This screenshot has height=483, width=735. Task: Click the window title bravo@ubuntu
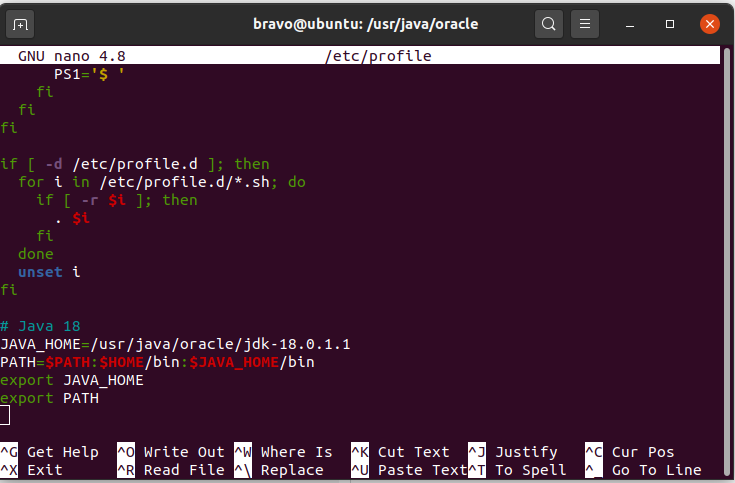pyautogui.click(x=365, y=24)
